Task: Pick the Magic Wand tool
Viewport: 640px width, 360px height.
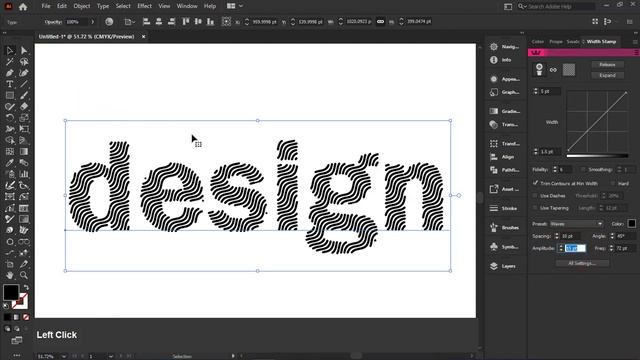Action: click(9, 62)
